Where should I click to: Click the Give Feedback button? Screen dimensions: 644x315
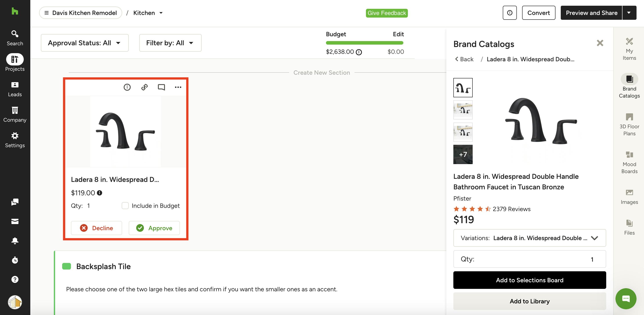pos(387,13)
